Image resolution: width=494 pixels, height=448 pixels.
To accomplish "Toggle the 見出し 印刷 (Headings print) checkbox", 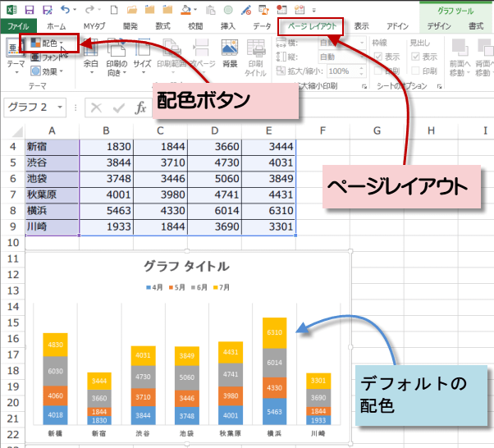I will 415,71.
